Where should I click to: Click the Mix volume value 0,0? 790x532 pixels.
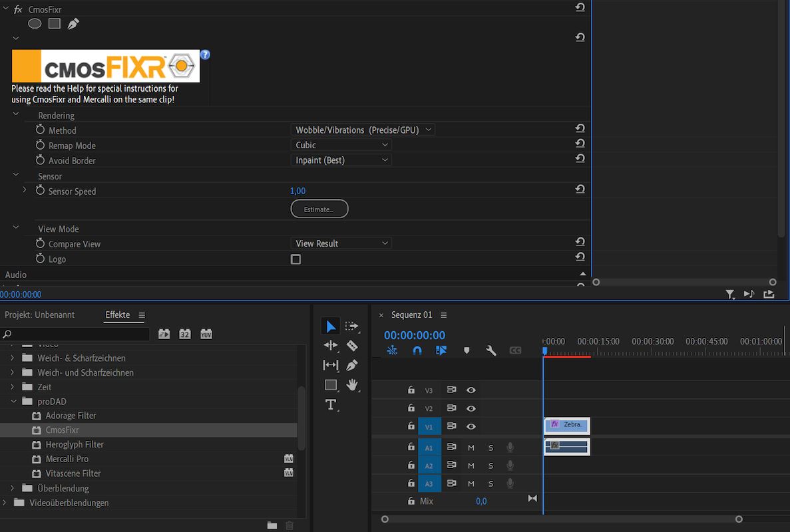[x=481, y=501]
